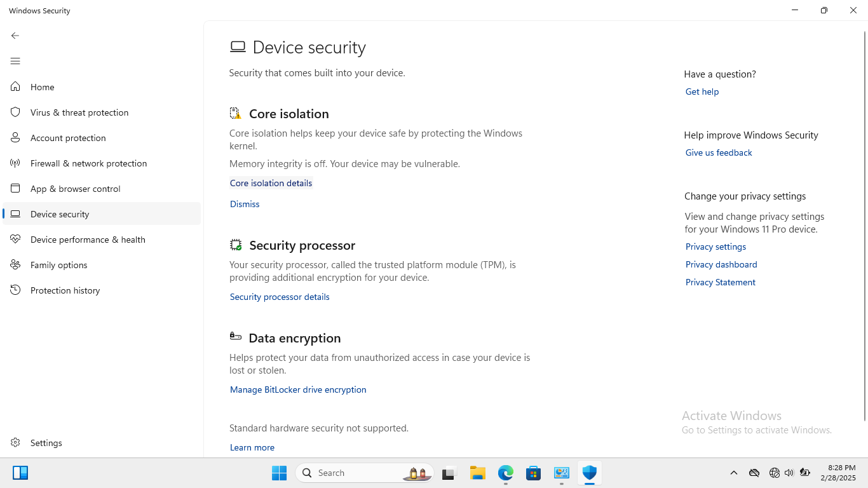Image resolution: width=868 pixels, height=488 pixels.
Task: Open Settings in the sidebar
Action: pyautogui.click(x=46, y=443)
